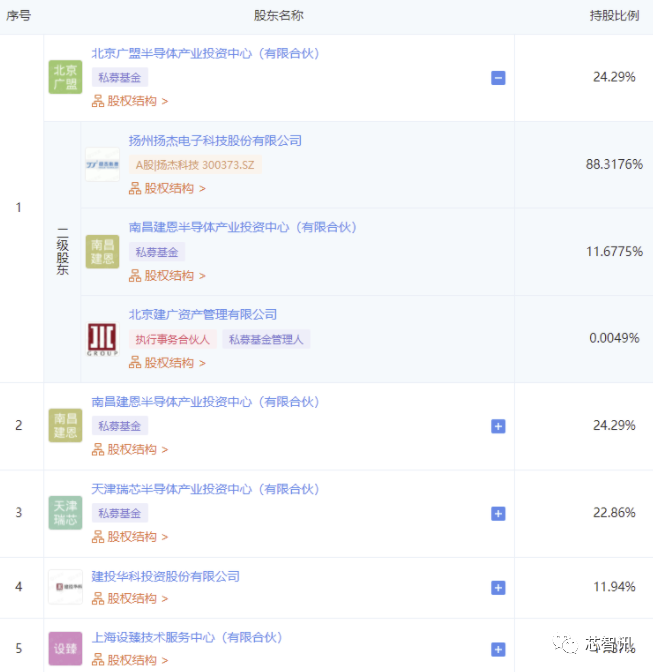Viewport: 653px width, 672px height.
Task: Click A股|扬杰科技 300373.SZ stock tag
Action: pos(195,165)
